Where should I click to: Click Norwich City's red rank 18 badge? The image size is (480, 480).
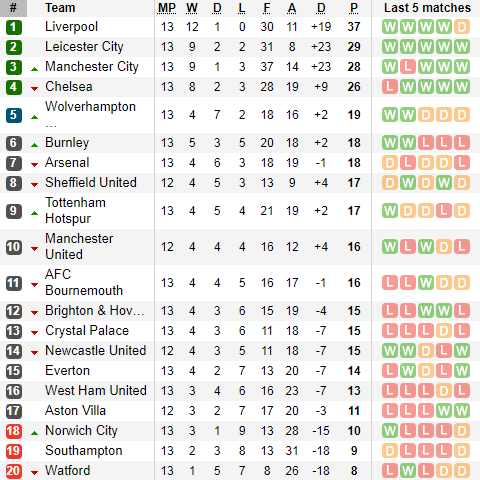click(14, 431)
